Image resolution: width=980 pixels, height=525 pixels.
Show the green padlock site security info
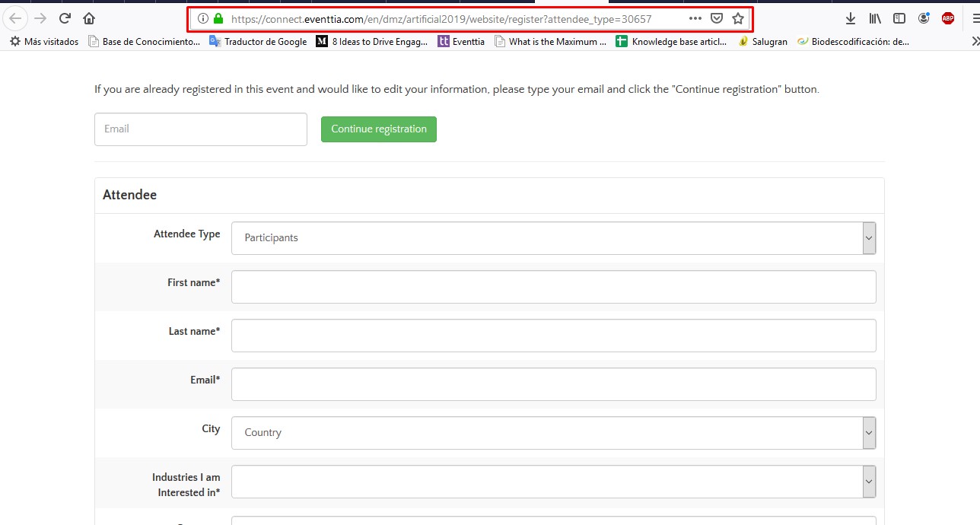tap(218, 18)
